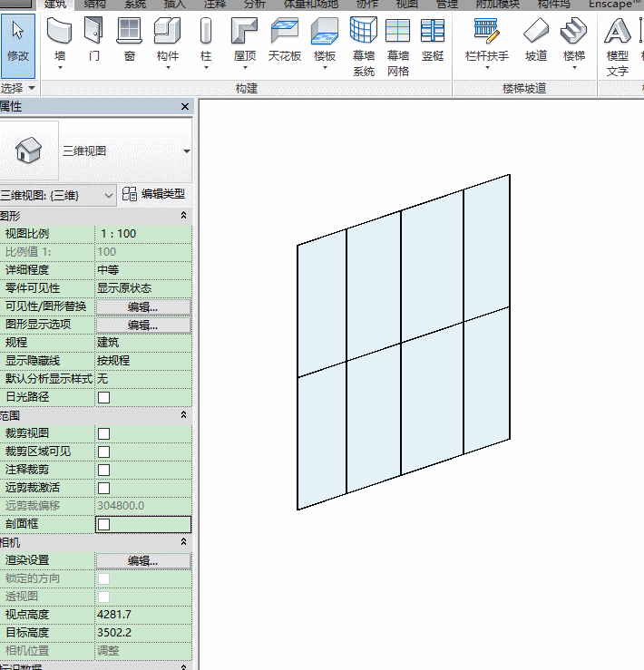
Task: Toggle the 剖面框 checkbox
Action: 104,524
